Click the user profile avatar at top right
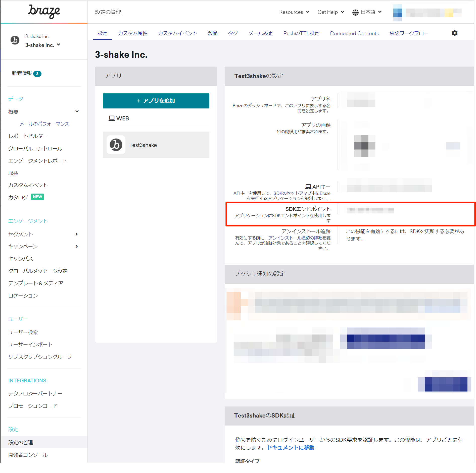The width and height of the screenshot is (476, 473). point(397,13)
